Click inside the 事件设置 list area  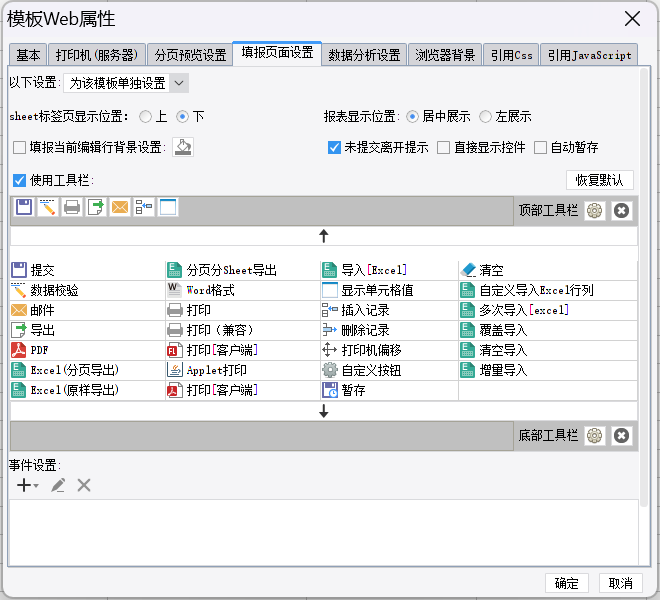point(323,533)
